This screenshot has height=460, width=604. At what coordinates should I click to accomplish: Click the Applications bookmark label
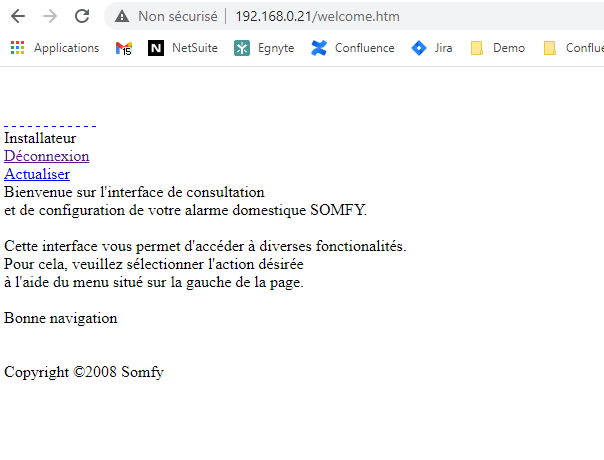pos(66,48)
